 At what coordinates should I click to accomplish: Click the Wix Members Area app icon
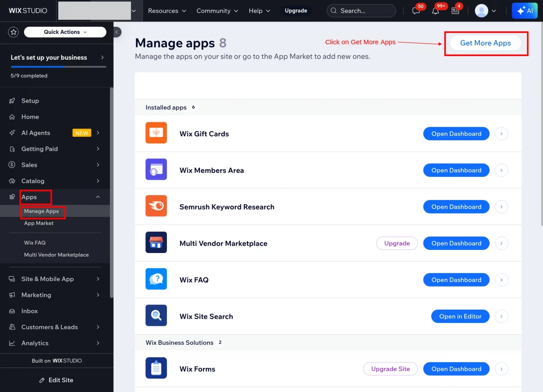click(156, 169)
